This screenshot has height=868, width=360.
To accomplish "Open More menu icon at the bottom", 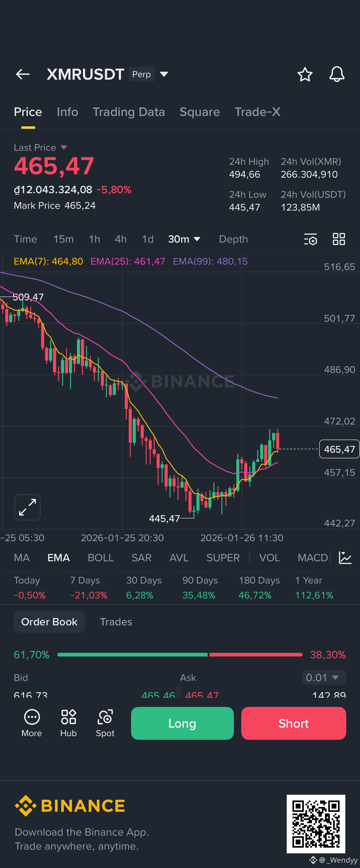I will click(x=32, y=723).
